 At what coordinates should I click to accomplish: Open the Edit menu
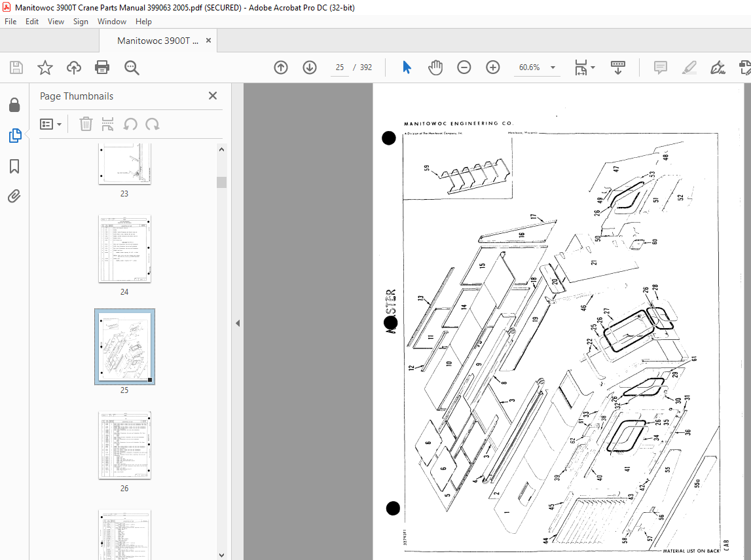32,22
